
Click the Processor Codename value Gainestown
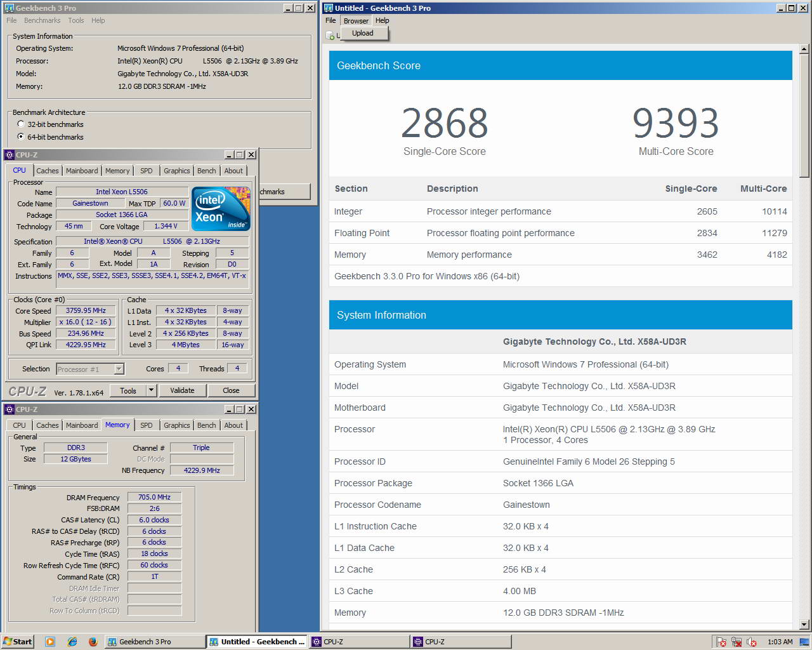coord(527,505)
